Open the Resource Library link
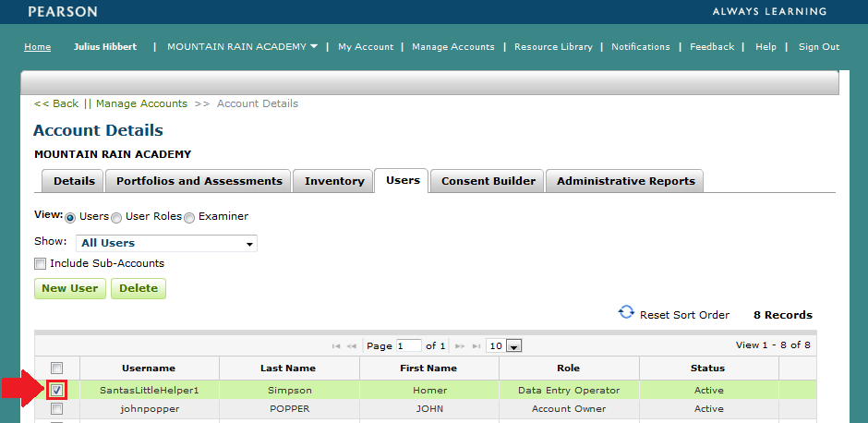Image resolution: width=868 pixels, height=423 pixels. coord(553,47)
